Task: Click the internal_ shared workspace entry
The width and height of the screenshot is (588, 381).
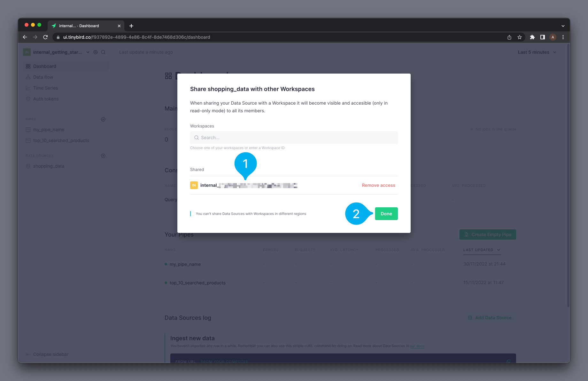Action: [x=249, y=185]
